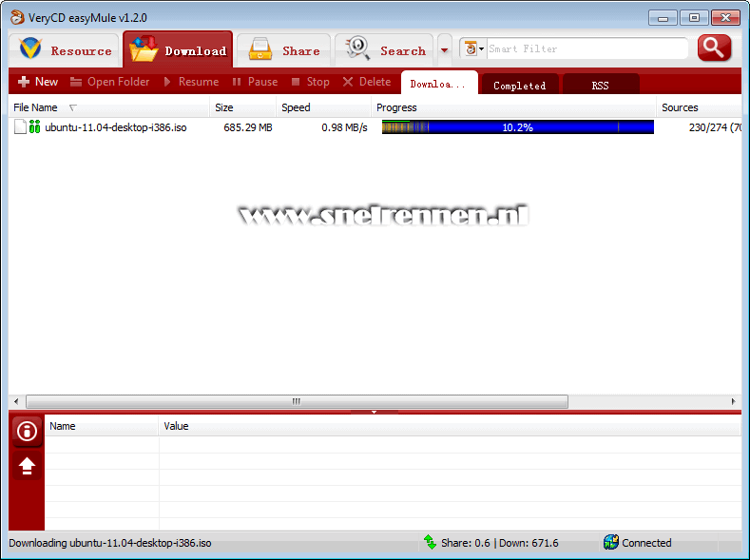Open the Resource tab
The image size is (750, 560).
click(x=64, y=50)
